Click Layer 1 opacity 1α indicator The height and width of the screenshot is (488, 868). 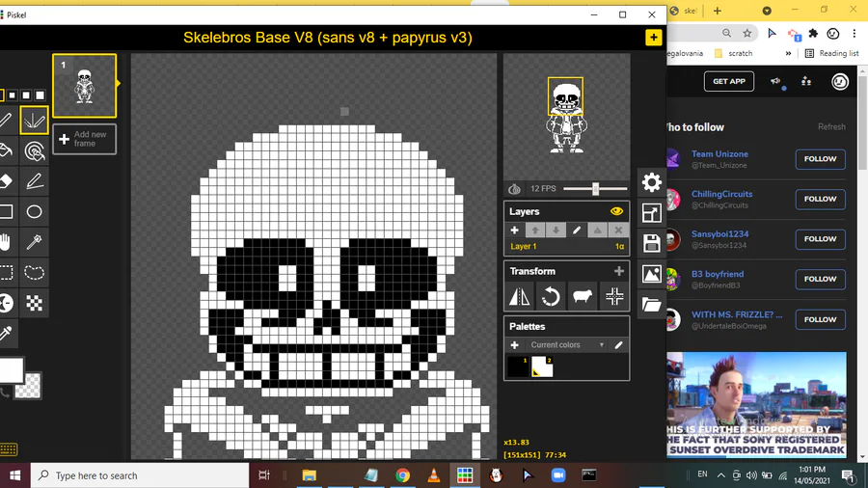tap(619, 246)
